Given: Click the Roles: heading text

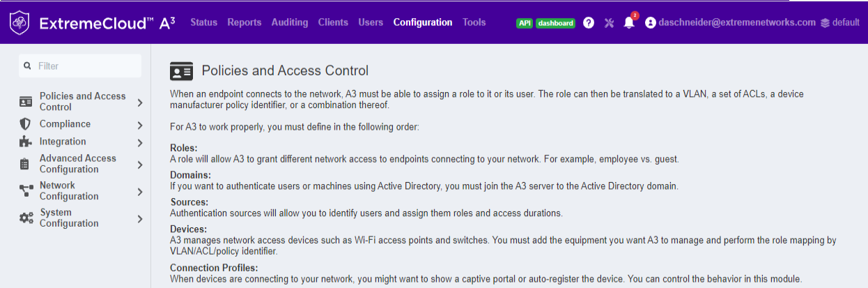Looking at the screenshot, I should (x=184, y=148).
